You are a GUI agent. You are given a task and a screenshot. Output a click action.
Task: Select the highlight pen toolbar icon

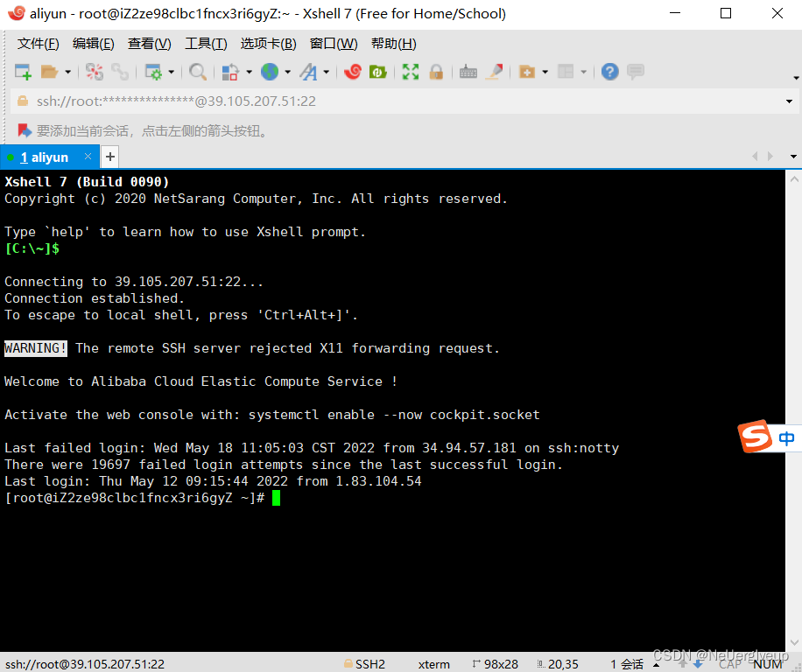(493, 72)
